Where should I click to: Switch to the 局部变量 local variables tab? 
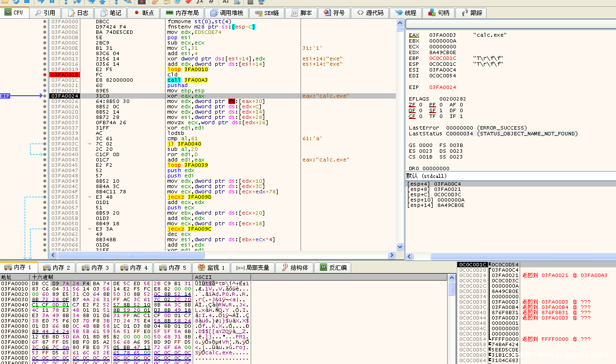tap(252, 267)
